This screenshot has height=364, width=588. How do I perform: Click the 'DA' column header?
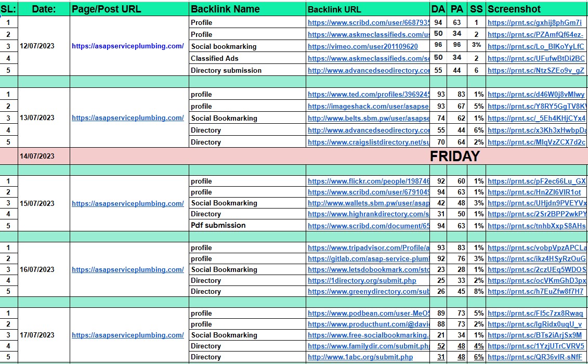pyautogui.click(x=438, y=9)
